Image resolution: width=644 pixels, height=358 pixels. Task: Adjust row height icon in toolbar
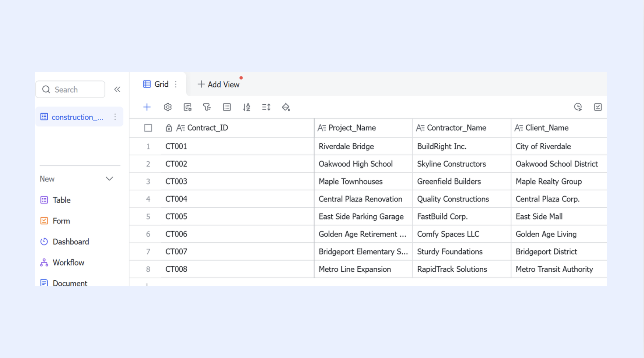(x=266, y=107)
